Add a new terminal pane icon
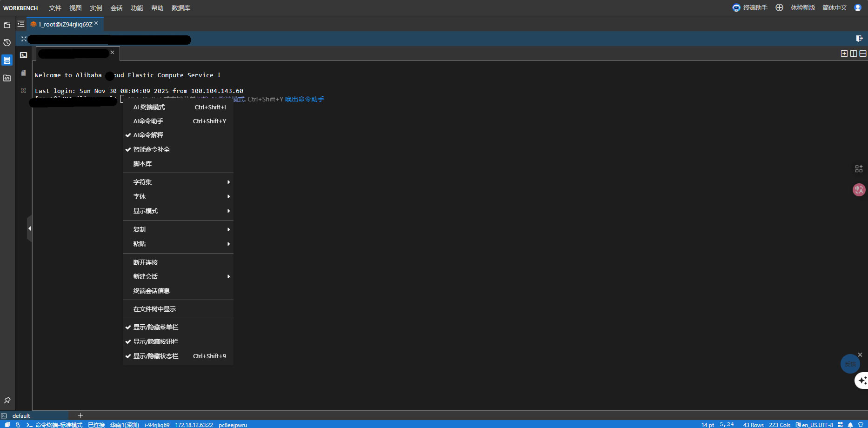This screenshot has height=428, width=868. click(x=844, y=53)
